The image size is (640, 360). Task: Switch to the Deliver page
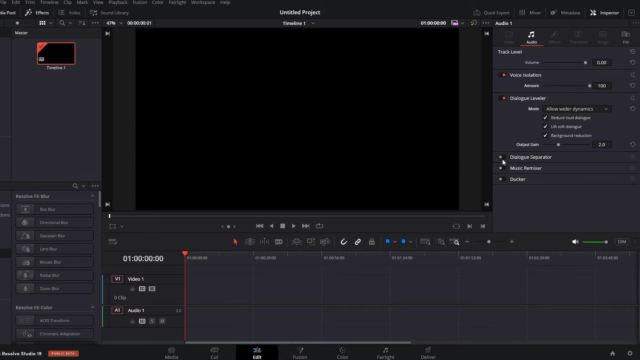coord(428,353)
